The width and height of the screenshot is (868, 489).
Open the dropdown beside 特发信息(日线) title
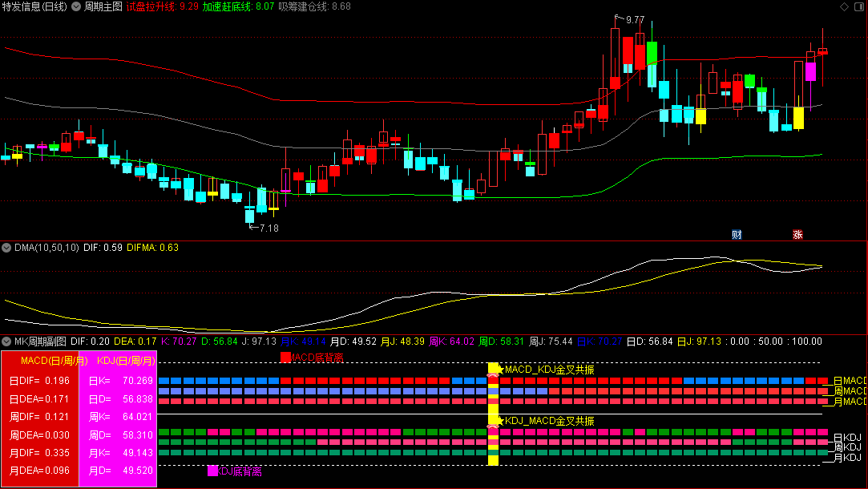[76, 6]
